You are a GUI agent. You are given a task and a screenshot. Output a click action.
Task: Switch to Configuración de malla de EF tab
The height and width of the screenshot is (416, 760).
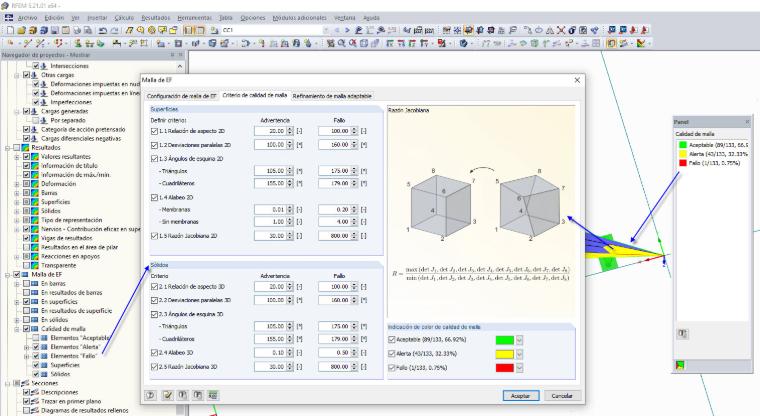tap(181, 96)
